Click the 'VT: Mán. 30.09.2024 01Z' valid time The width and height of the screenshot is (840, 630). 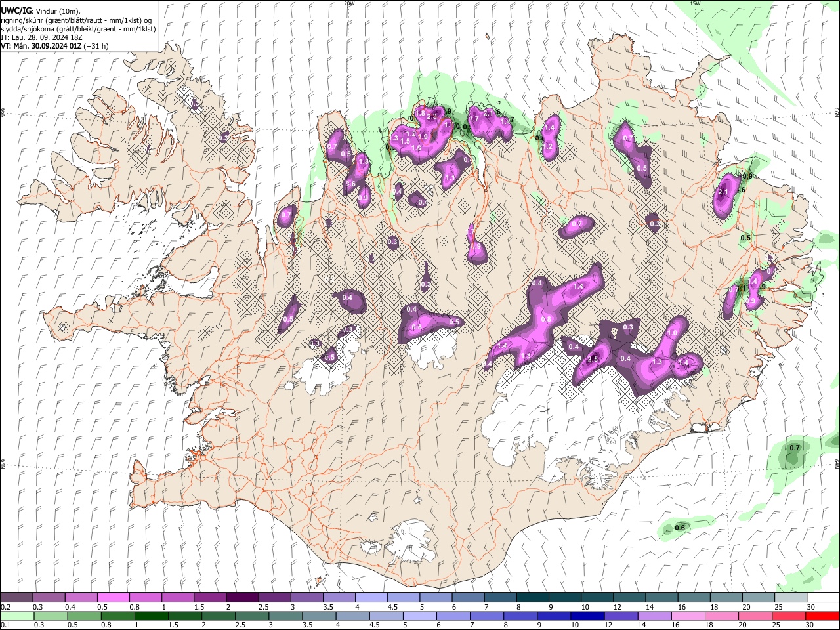[41, 46]
